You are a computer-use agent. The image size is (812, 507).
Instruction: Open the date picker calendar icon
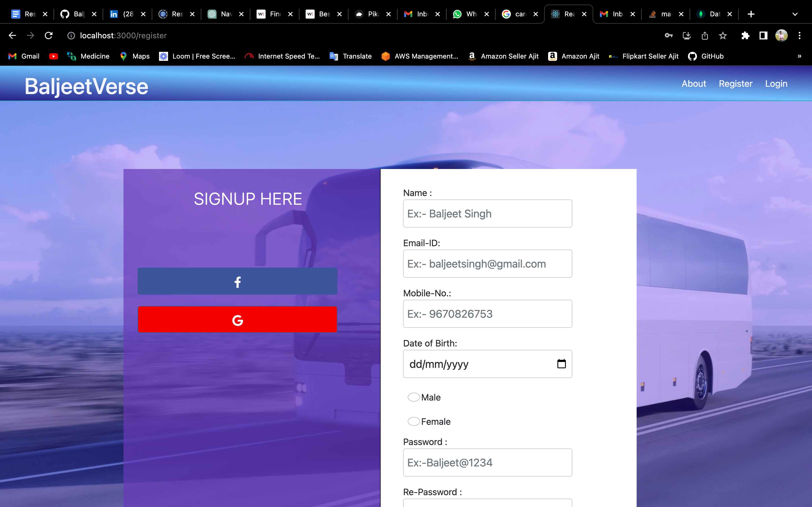click(561, 364)
